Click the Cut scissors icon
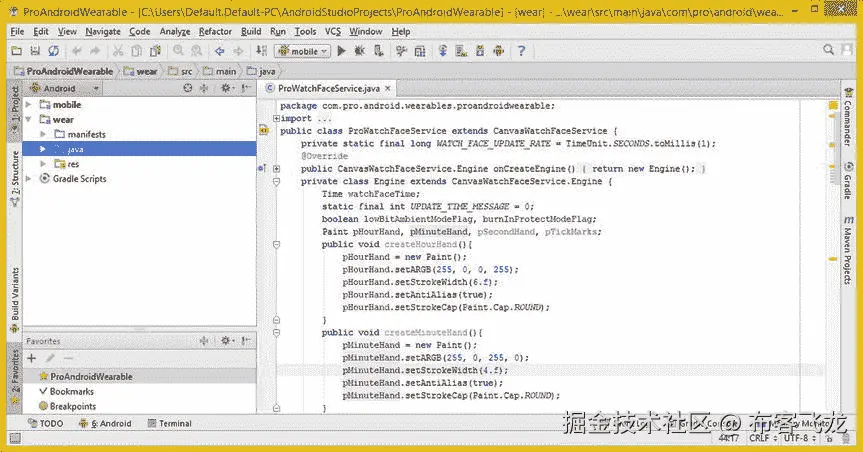 (118, 51)
